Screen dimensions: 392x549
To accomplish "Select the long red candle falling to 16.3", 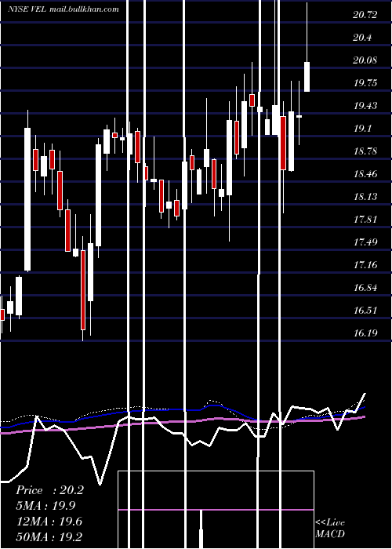I will (83, 290).
